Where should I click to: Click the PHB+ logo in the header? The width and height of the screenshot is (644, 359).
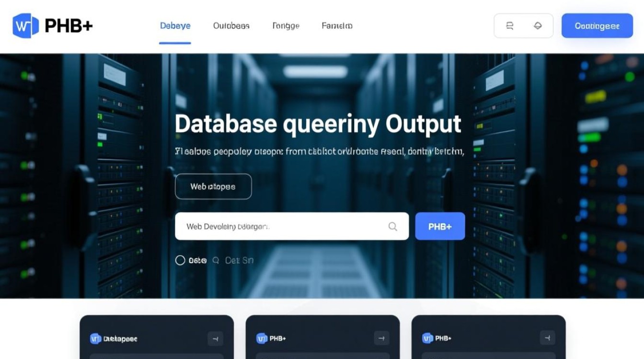click(52, 26)
